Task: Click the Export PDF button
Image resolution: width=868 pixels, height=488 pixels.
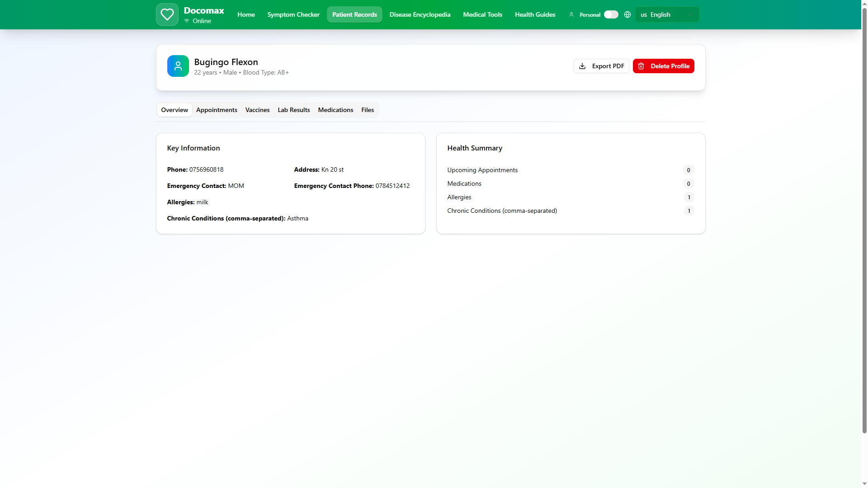Action: [601, 66]
